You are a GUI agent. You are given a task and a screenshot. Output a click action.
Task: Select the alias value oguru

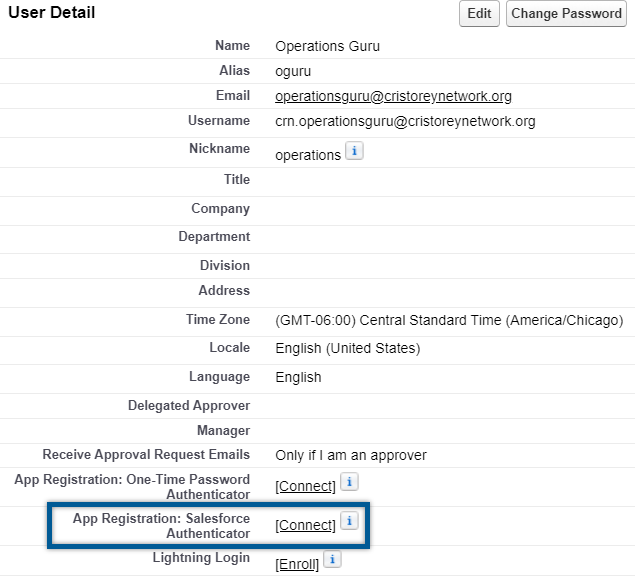pos(293,71)
